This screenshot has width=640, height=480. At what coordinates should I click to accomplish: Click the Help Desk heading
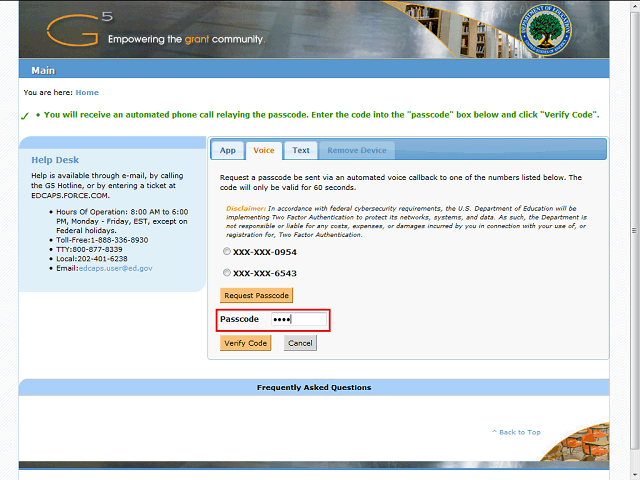click(x=55, y=160)
